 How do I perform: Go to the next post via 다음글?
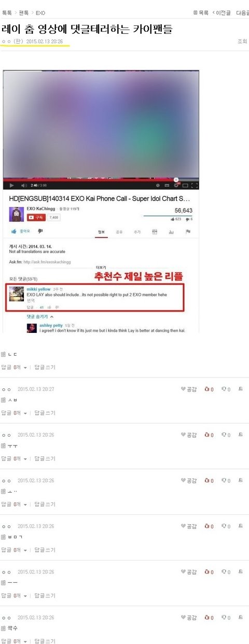point(242,12)
